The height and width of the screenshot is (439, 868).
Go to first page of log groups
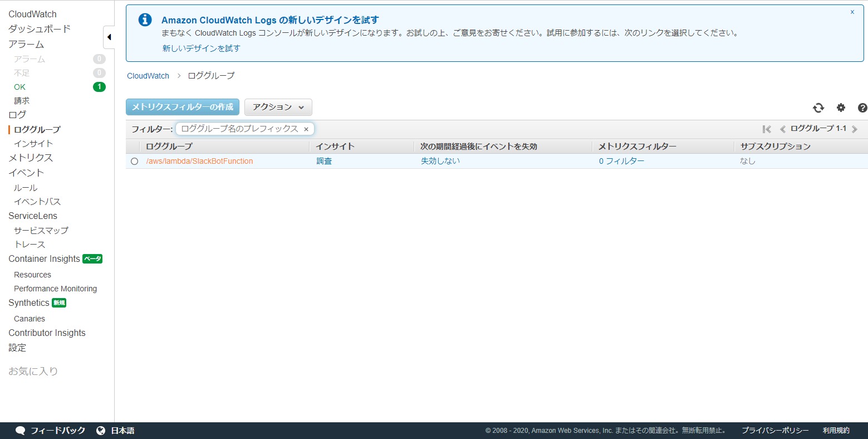[x=767, y=129]
